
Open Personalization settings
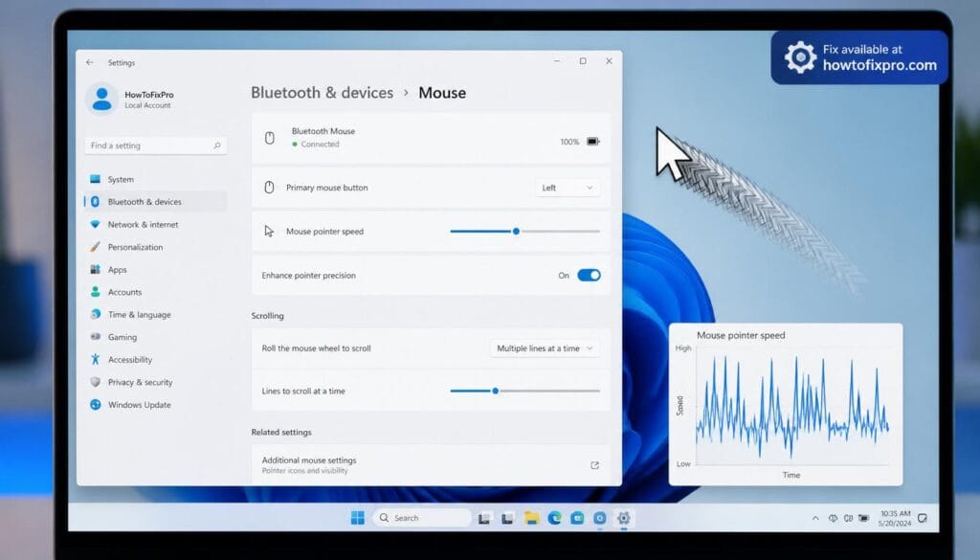155,247
